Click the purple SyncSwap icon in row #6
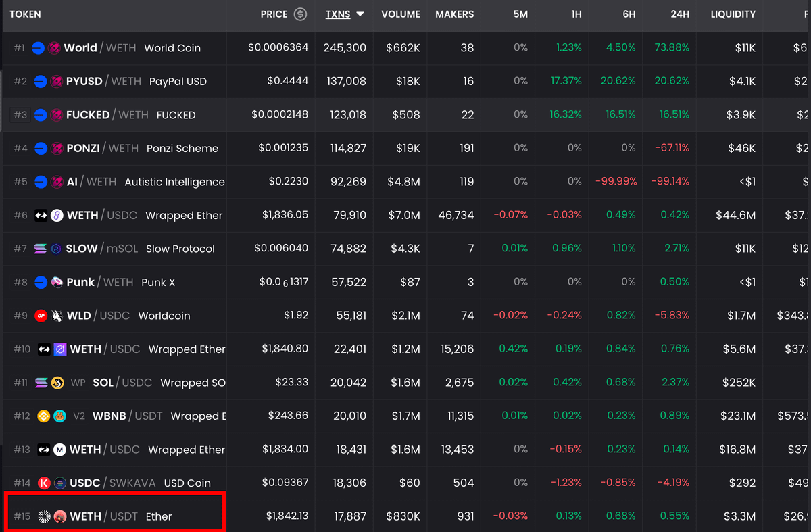 tap(57, 215)
